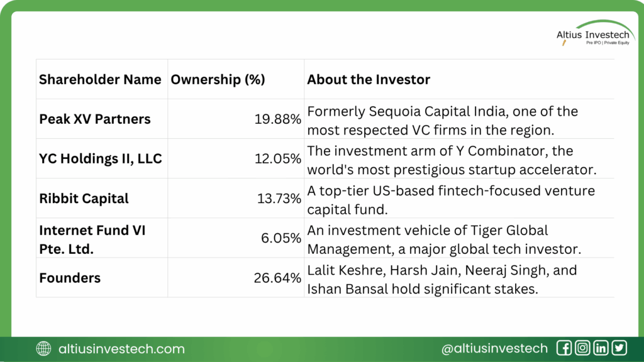Open the Instagram icon link

tap(582, 348)
